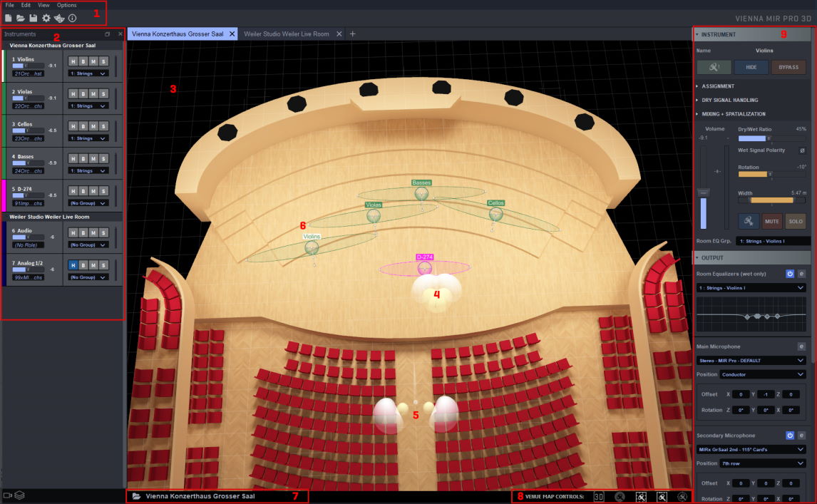Click the New project file icon
Image resolution: width=817 pixels, height=504 pixels.
(9, 19)
